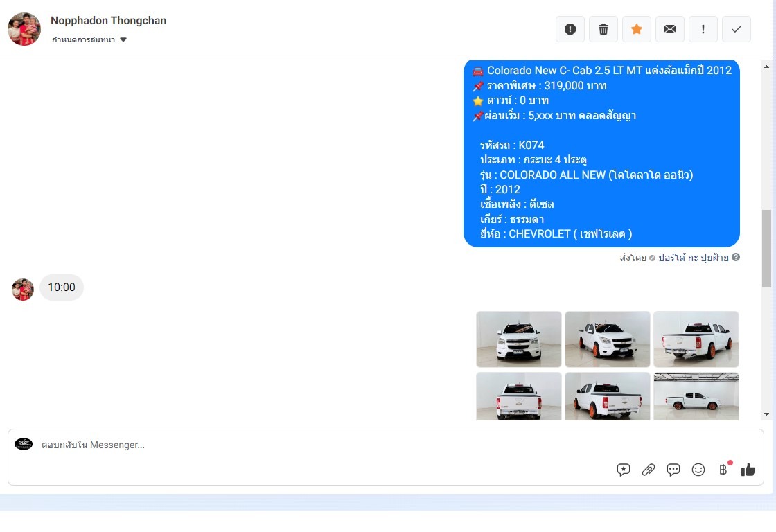Click the sender name ปอร์โต้ กะ ปุยฝ้าย

tap(693, 258)
